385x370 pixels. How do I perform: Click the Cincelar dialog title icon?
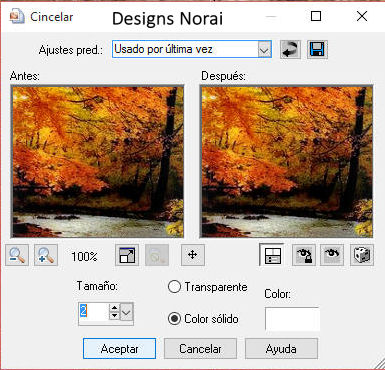coord(17,17)
